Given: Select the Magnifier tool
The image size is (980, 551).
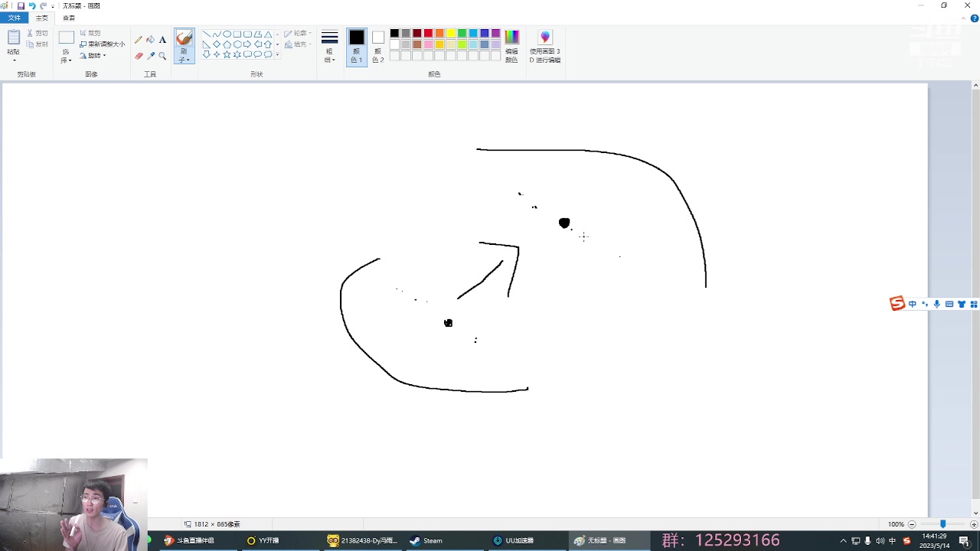Looking at the screenshot, I should 162,56.
